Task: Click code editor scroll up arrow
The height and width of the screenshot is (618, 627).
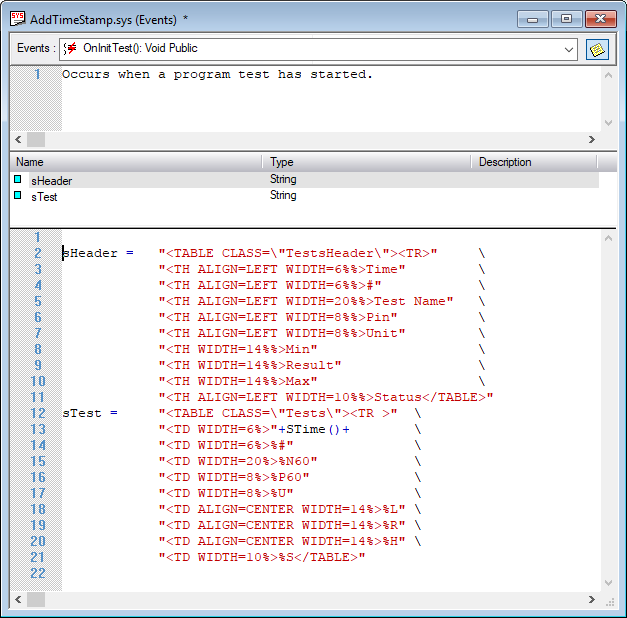Action: coord(608,238)
